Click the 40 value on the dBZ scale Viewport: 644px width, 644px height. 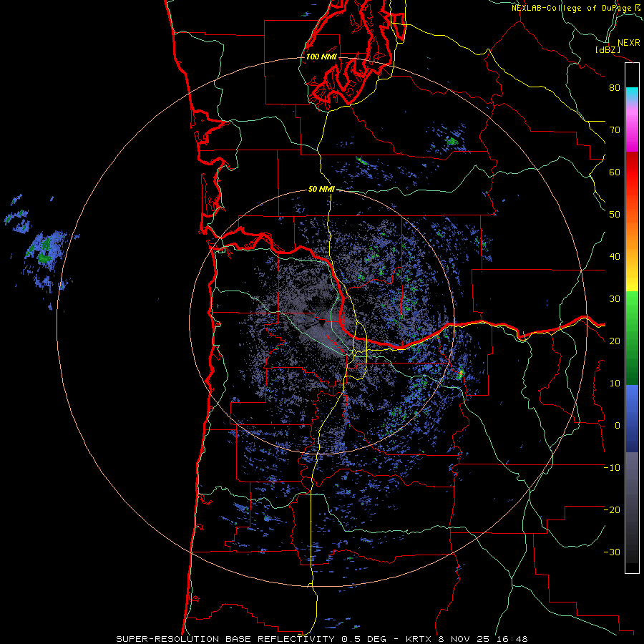click(615, 257)
